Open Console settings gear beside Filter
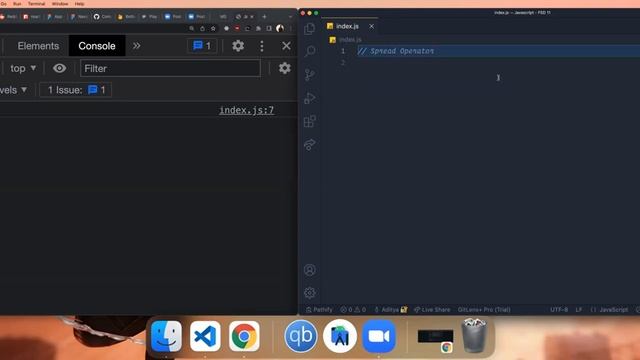This screenshot has width=640, height=360. (284, 68)
